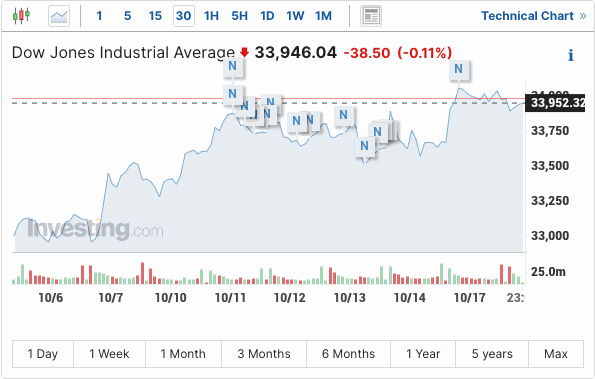The height and width of the screenshot is (379, 595).
Task: Open the topmost news marker above 10/11
Action: pyautogui.click(x=233, y=66)
